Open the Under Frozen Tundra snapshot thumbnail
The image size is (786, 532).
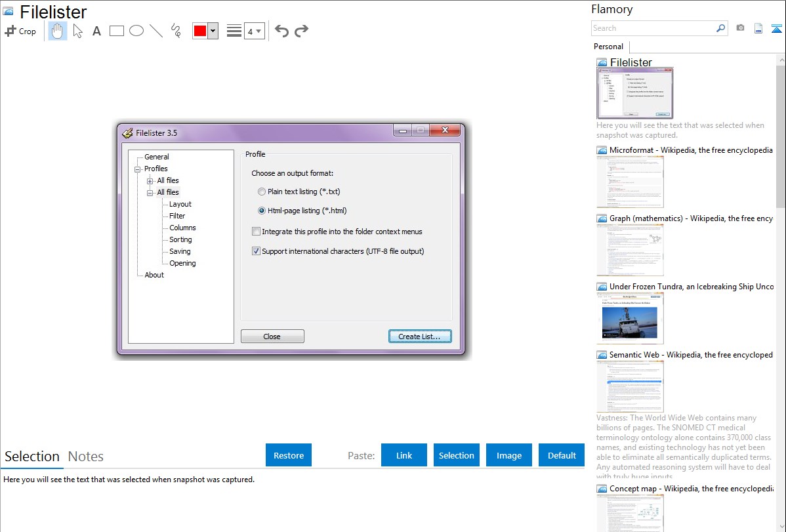click(x=630, y=318)
